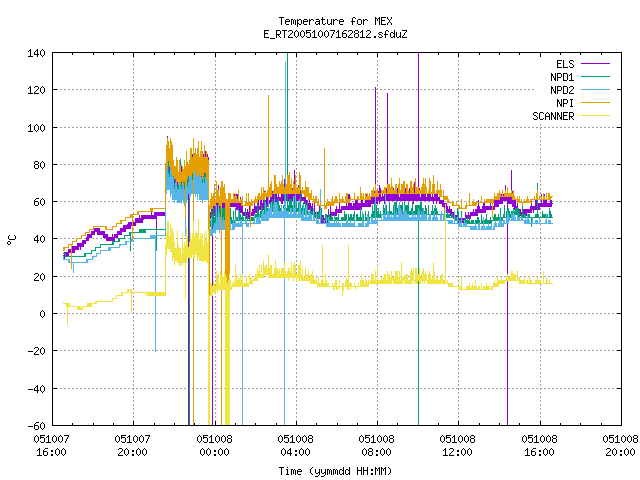Viewport: 640px width, 480px height.
Task: Click the y-axis value 120
Action: point(36,90)
